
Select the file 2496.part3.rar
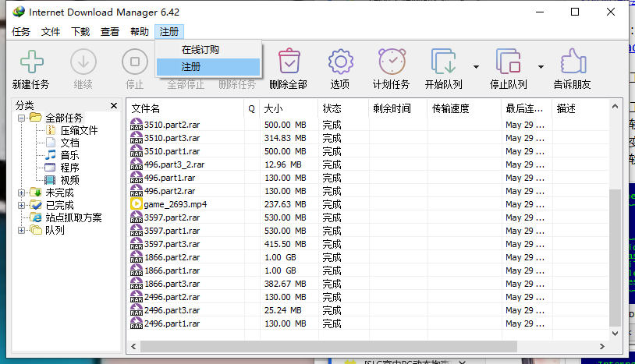pyautogui.click(x=172, y=310)
